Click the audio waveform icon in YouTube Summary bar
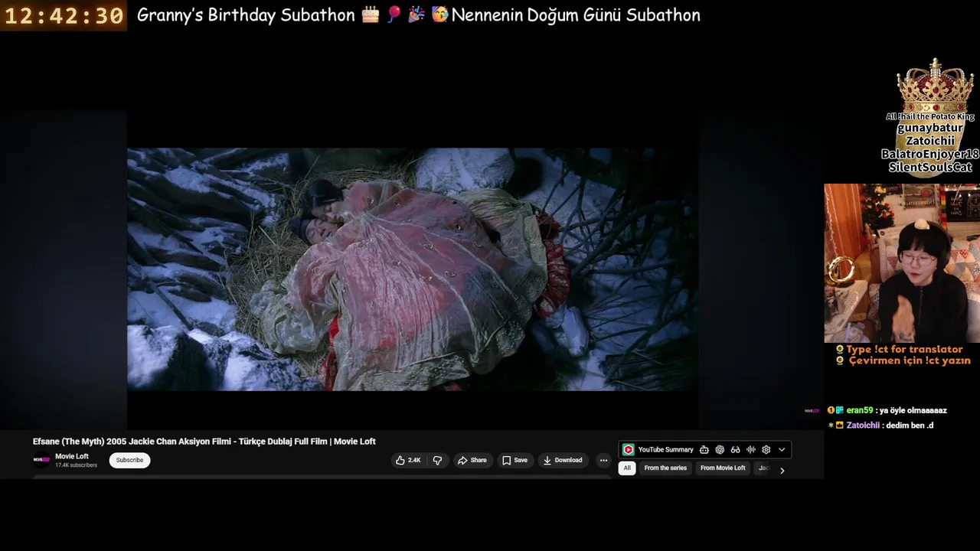 (x=751, y=450)
